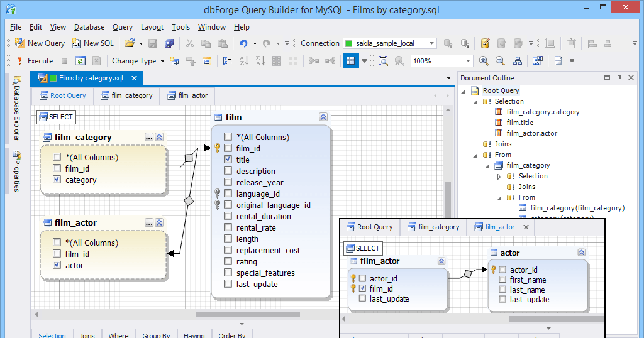Viewport: 644px width, 338px height.
Task: Open the Query menu
Action: click(x=123, y=27)
